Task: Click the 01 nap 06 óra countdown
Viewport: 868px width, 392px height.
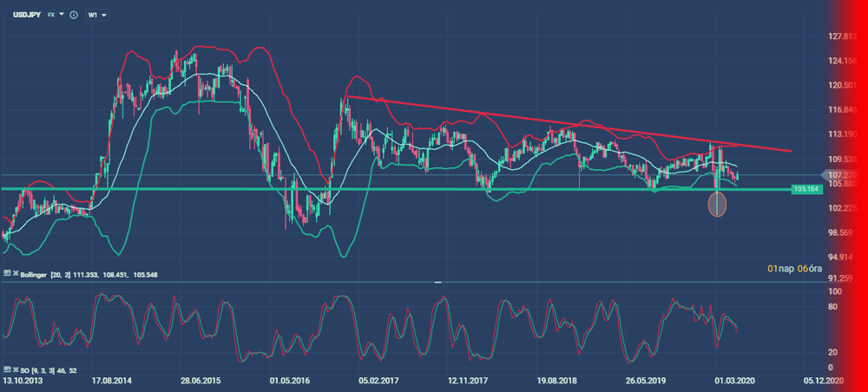Action: 793,270
